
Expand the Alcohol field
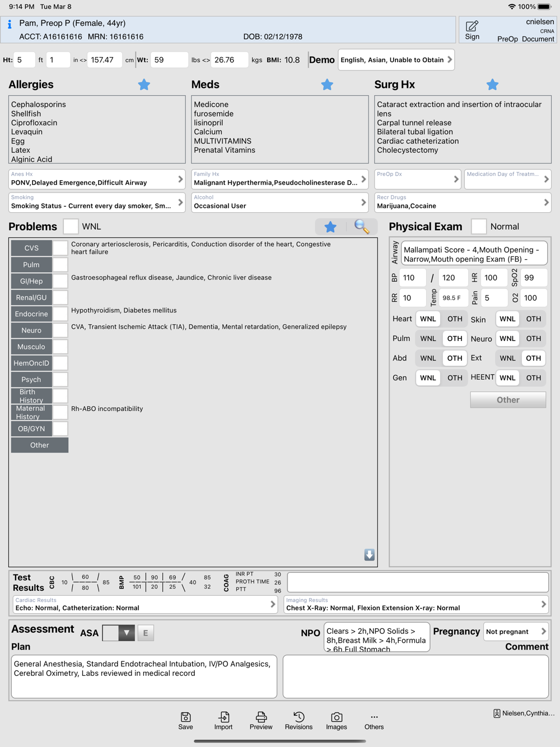pyautogui.click(x=280, y=202)
